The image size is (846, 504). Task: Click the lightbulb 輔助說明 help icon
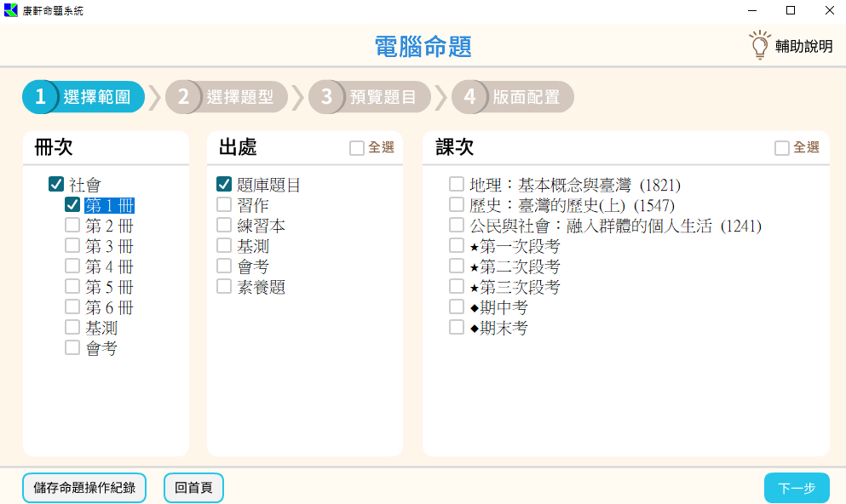pyautogui.click(x=758, y=45)
